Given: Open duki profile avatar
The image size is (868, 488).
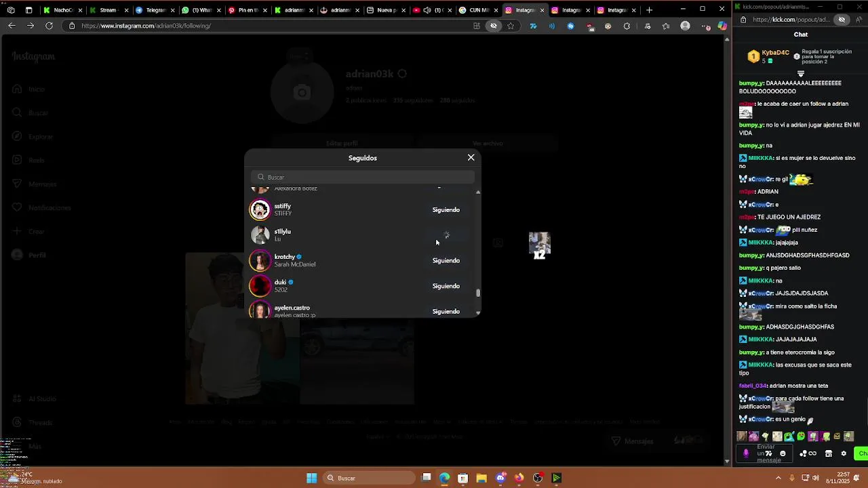Looking at the screenshot, I should (260, 286).
